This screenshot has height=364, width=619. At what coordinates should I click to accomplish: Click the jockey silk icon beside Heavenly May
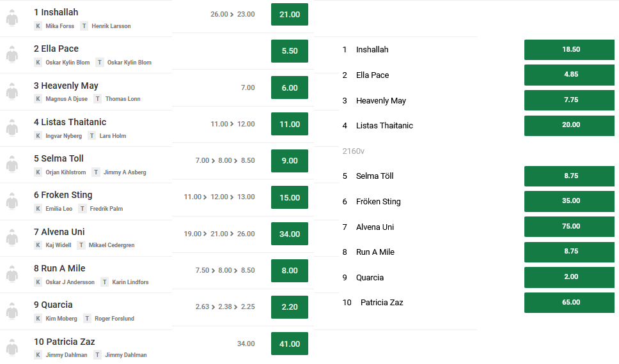coord(12,91)
